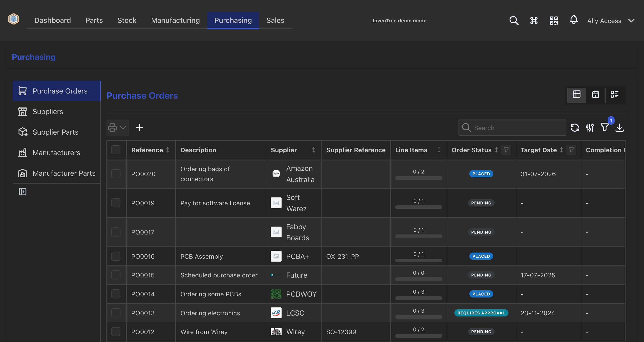Select the PO0020 row checkbox

click(x=116, y=174)
